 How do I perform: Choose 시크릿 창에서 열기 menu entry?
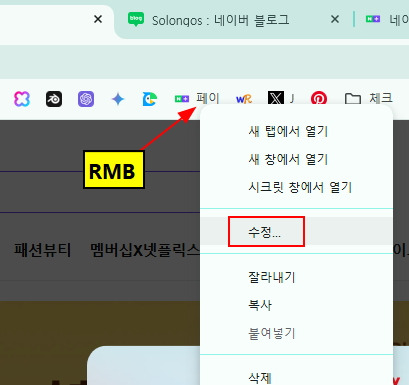pyautogui.click(x=296, y=187)
